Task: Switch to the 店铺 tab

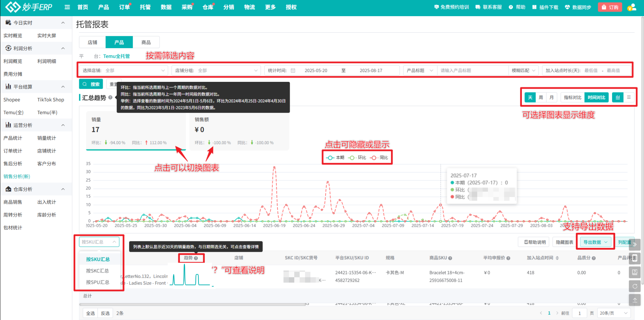Action: pyautogui.click(x=92, y=43)
